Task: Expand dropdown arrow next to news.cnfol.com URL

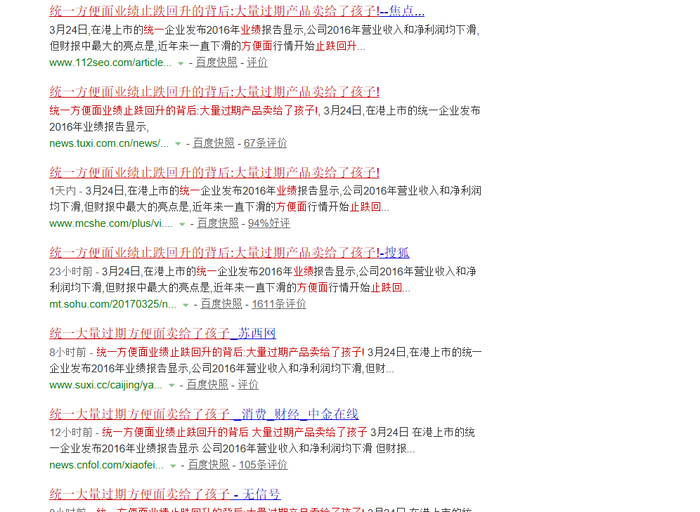Action: click(173, 466)
